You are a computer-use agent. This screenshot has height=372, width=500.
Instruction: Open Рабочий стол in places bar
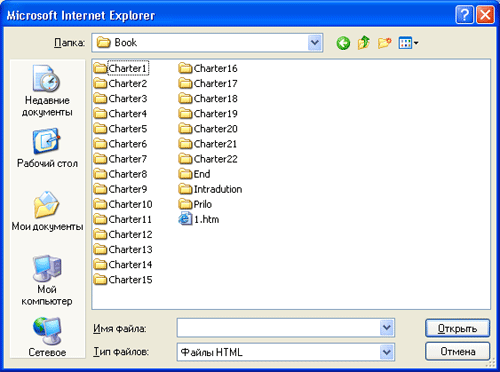pyautogui.click(x=47, y=148)
